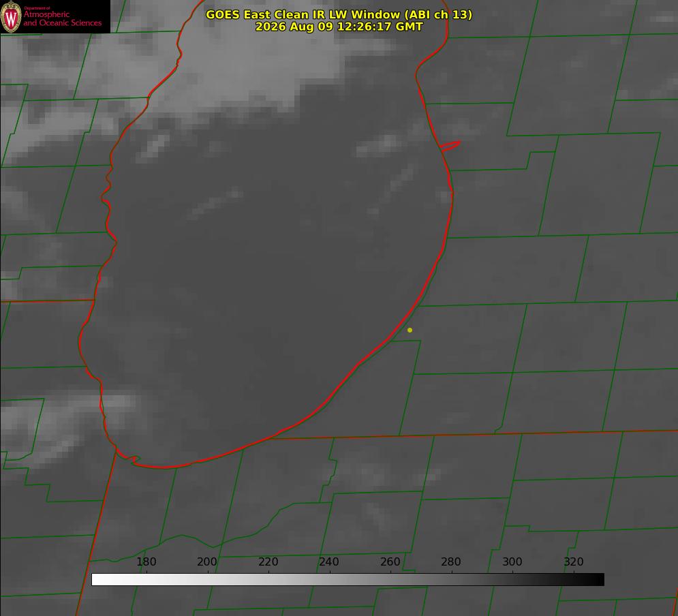The height and width of the screenshot is (616, 678).
Task: Open the Atmospheric and Oceanic Sciences link
Action: [x=62, y=18]
